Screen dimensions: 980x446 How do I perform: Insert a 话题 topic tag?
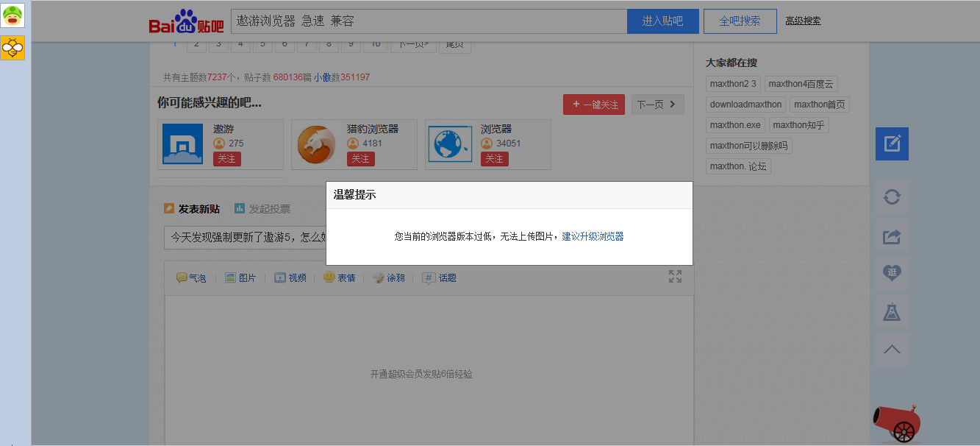440,277
